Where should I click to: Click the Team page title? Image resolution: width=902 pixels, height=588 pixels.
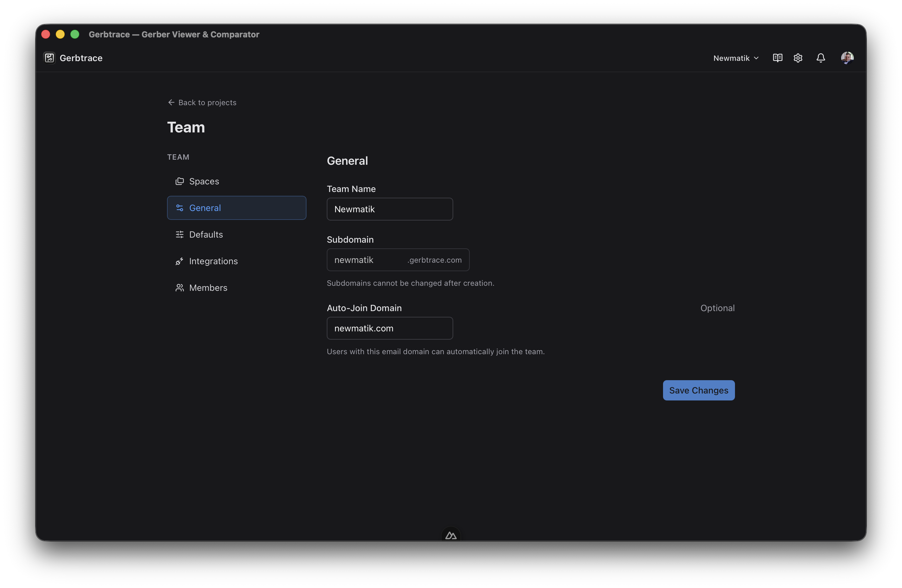tap(186, 127)
